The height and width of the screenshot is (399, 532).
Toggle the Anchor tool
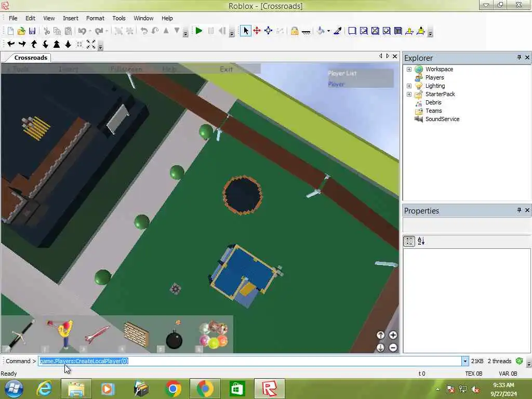coord(305,32)
